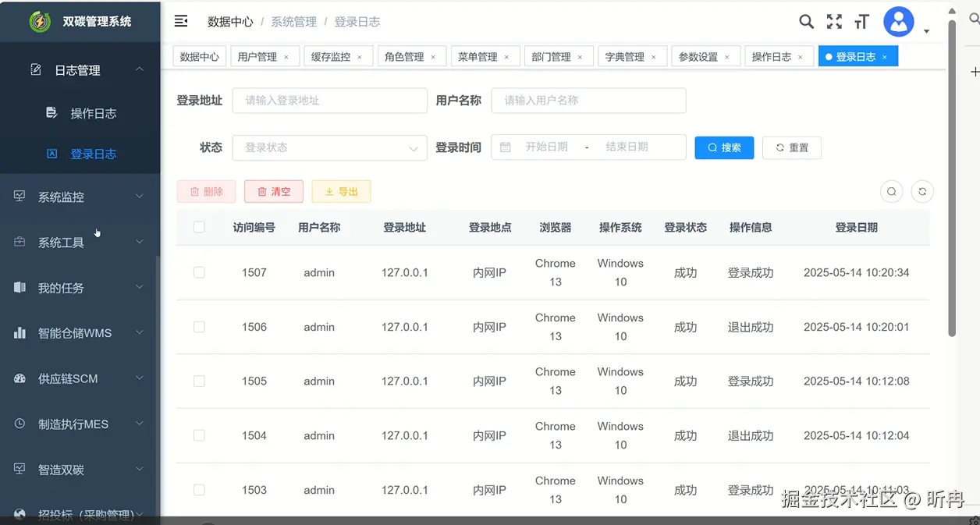Switch to the 数据中心 tab
Viewport: 980px width, 525px height.
coord(199,56)
